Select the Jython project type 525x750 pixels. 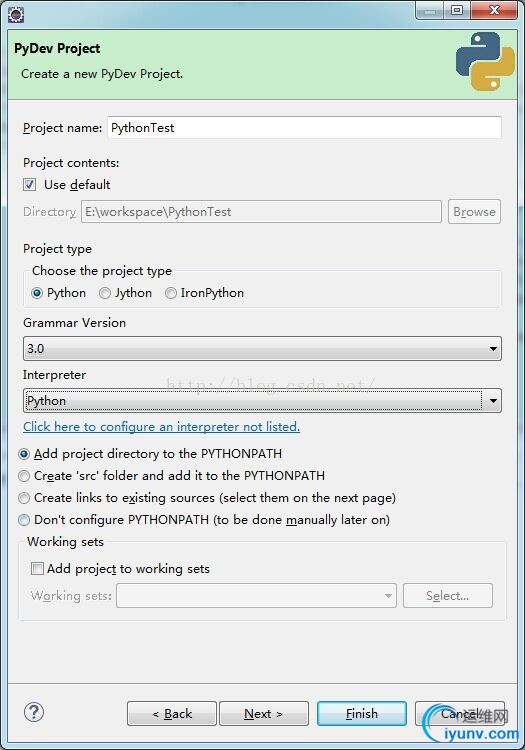(x=105, y=293)
